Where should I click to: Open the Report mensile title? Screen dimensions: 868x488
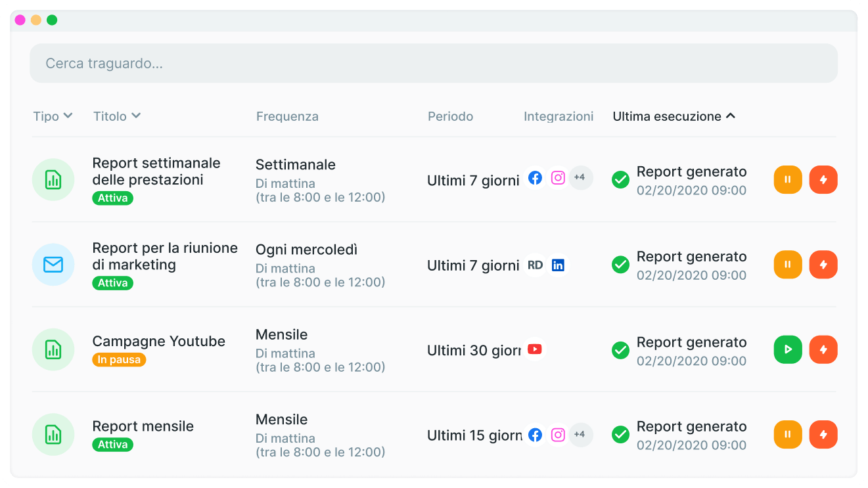tap(143, 426)
